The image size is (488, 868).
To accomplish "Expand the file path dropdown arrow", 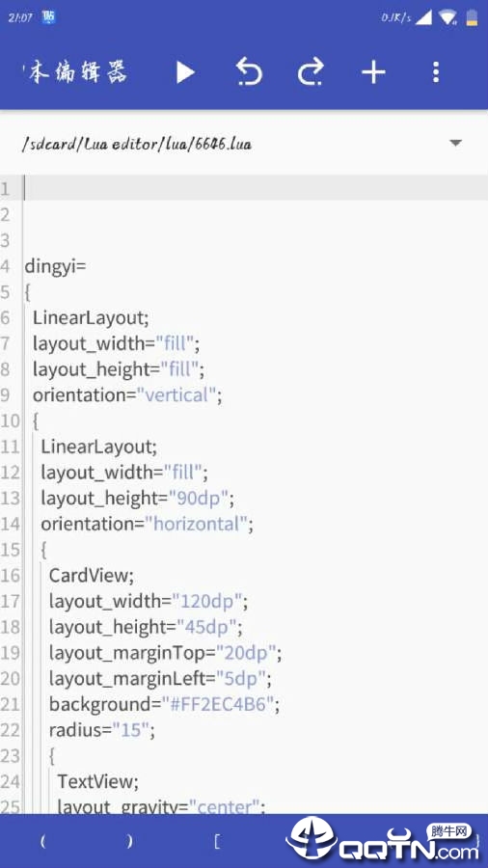I will tap(455, 143).
